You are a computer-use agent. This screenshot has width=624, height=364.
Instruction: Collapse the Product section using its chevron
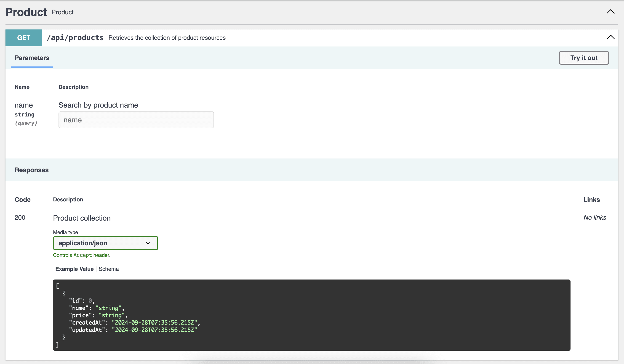pyautogui.click(x=610, y=11)
